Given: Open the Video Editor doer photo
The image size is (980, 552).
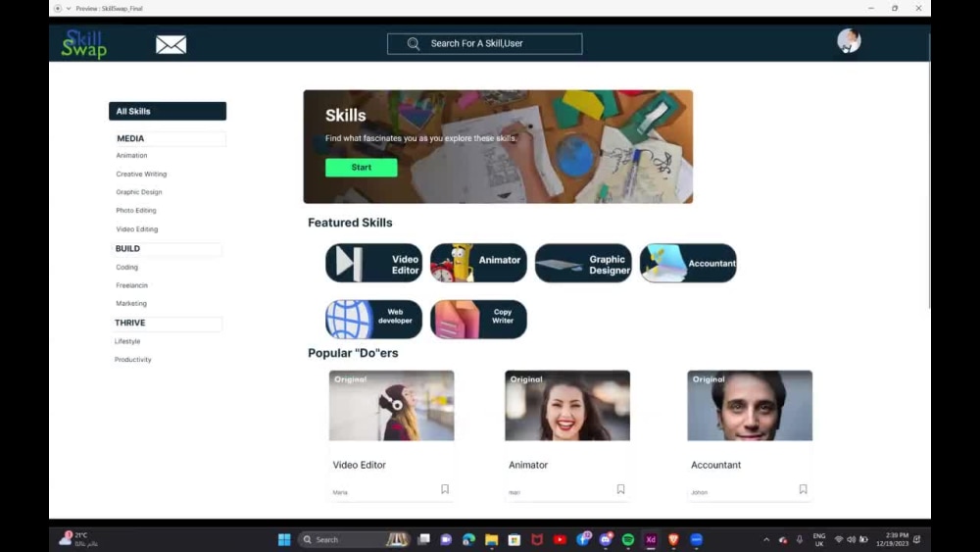Looking at the screenshot, I should (x=392, y=406).
